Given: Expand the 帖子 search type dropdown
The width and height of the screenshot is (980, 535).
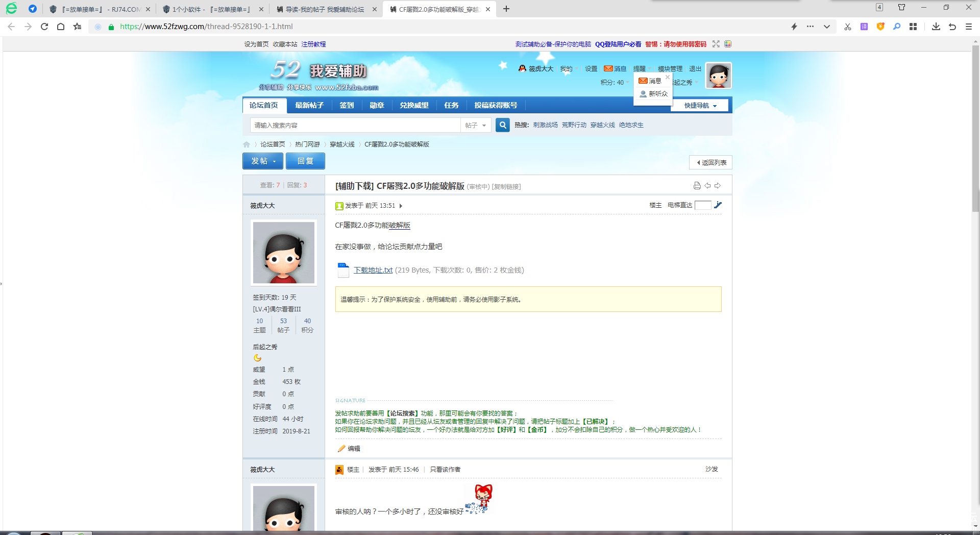Looking at the screenshot, I should click(x=476, y=125).
